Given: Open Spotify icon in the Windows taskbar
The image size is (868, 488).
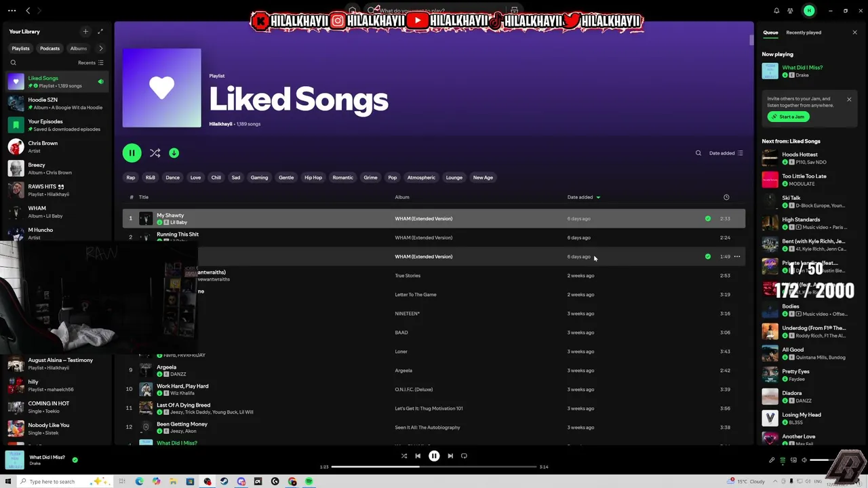Looking at the screenshot, I should [309, 481].
